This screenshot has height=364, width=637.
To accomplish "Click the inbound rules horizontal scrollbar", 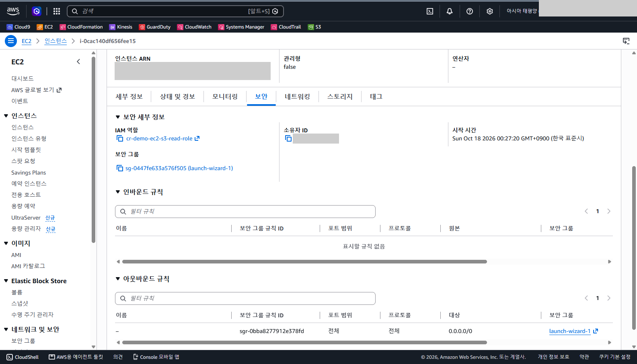I will pyautogui.click(x=304, y=261).
